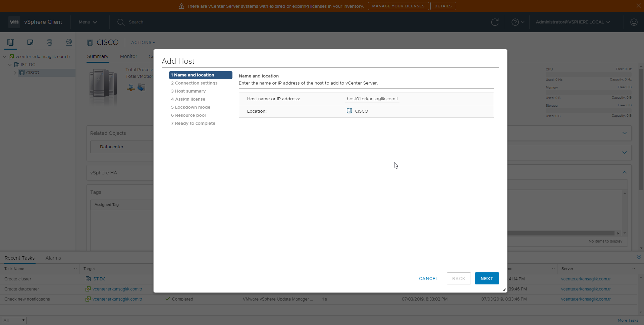The image size is (644, 325).
Task: Open the ACTIONS dropdown for CISCO
Action: (143, 43)
